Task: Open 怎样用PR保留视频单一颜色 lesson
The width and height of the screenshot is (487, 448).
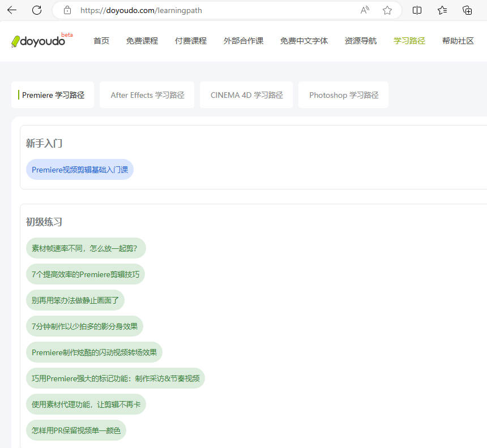Action: coord(76,430)
